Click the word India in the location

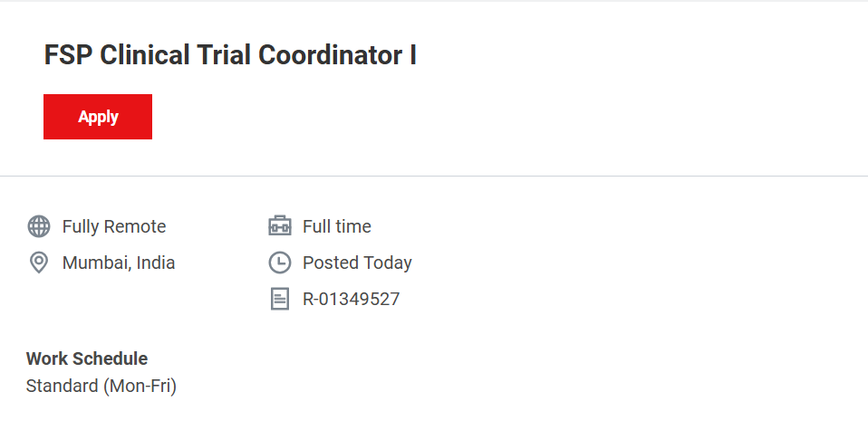coord(156,263)
